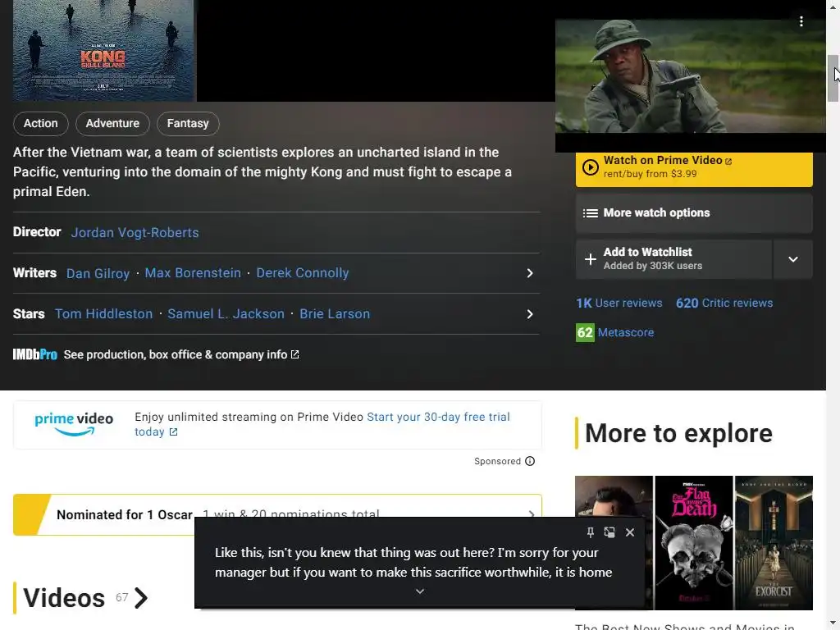The height and width of the screenshot is (630, 840).
Task: Click the IMDbPro logo
Action: tap(34, 354)
